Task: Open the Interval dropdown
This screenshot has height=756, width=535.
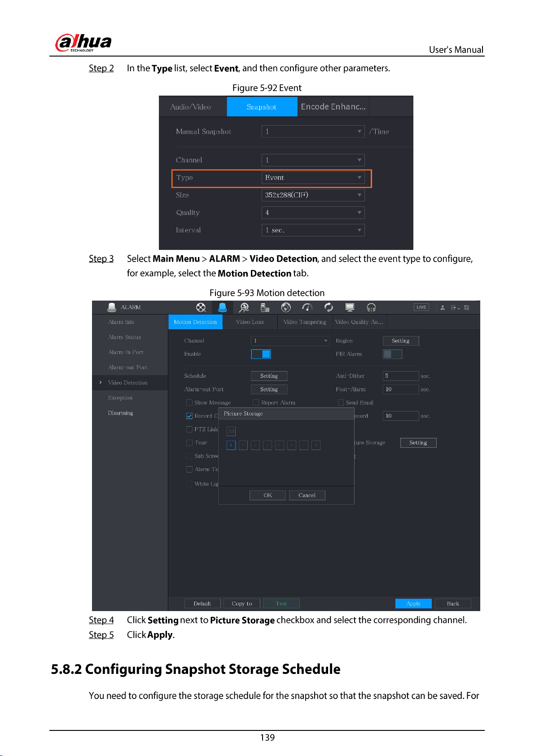Action: tap(313, 230)
